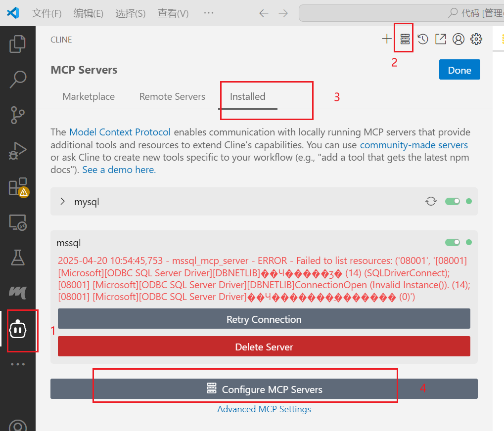
Task: Go back with the left arrow
Action: point(264,13)
